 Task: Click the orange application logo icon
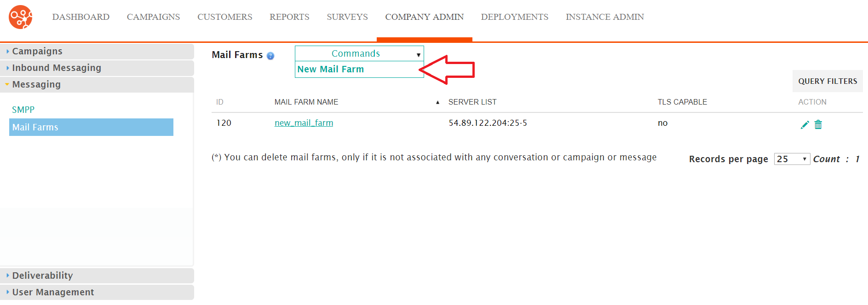pos(21,17)
